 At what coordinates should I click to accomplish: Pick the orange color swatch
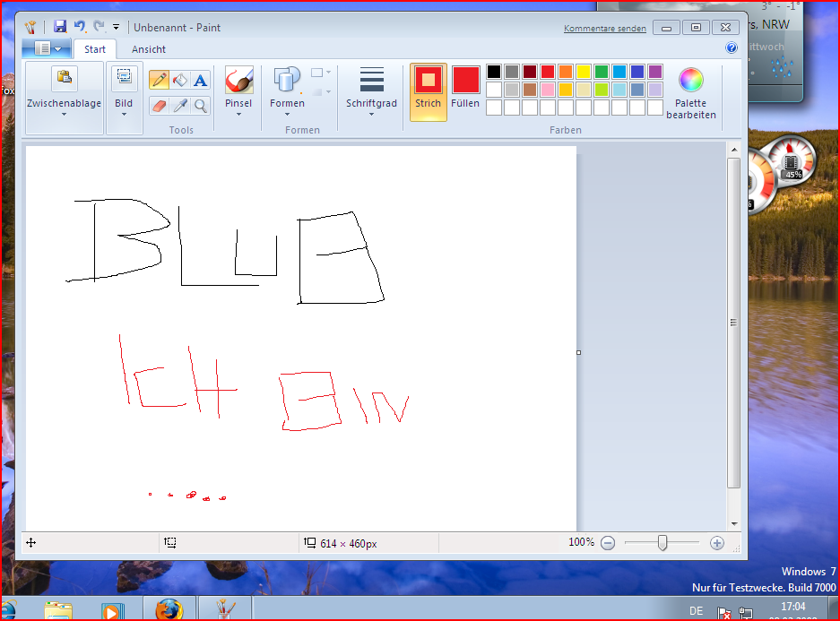566,72
